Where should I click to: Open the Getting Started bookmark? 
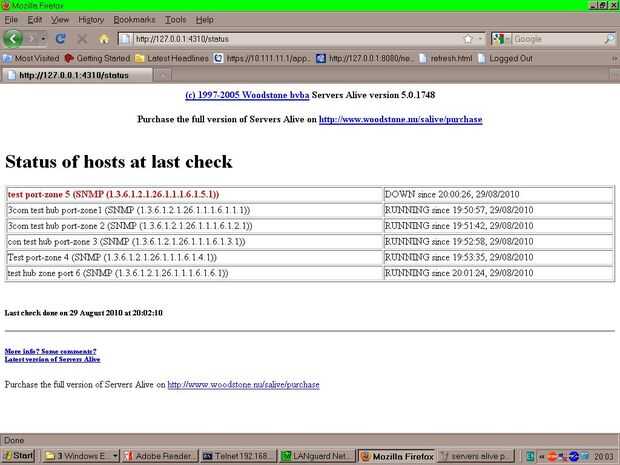(97, 59)
